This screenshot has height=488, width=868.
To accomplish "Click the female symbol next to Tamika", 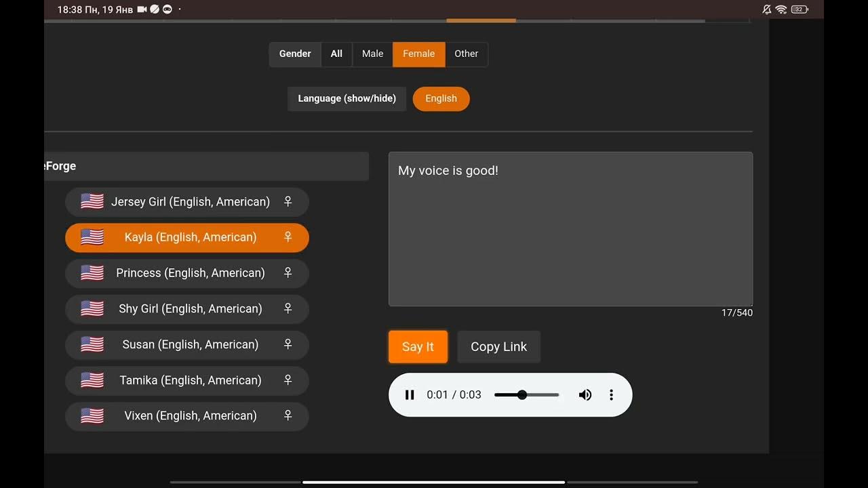I will tap(288, 380).
